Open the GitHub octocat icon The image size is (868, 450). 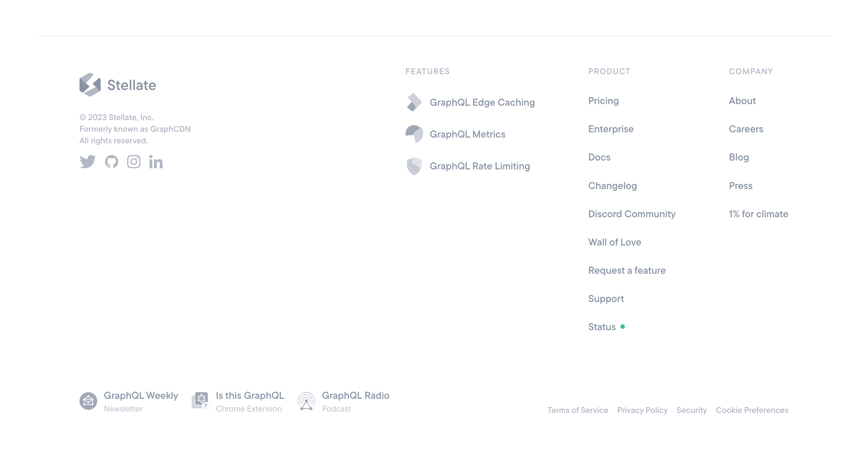click(112, 162)
